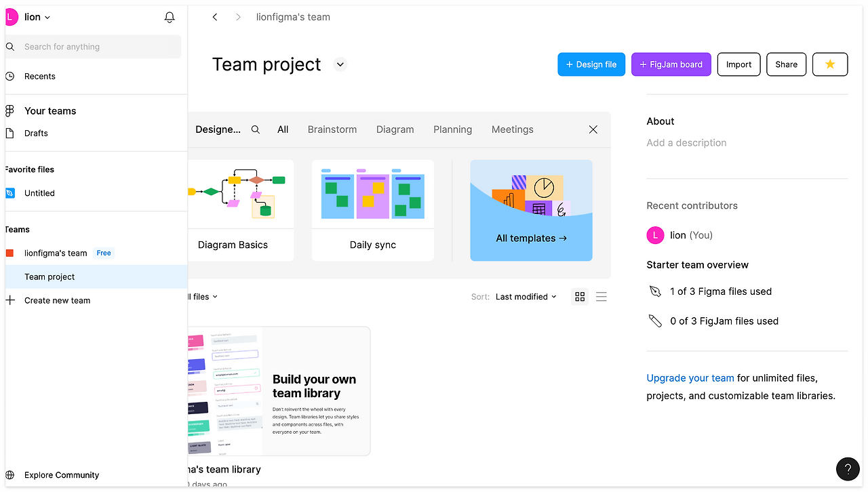
Task: Create a new FigJam board
Action: click(671, 64)
